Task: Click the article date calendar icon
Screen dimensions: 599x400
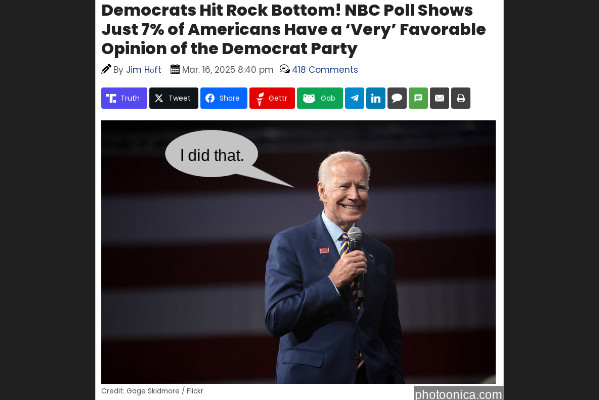Action: click(175, 69)
